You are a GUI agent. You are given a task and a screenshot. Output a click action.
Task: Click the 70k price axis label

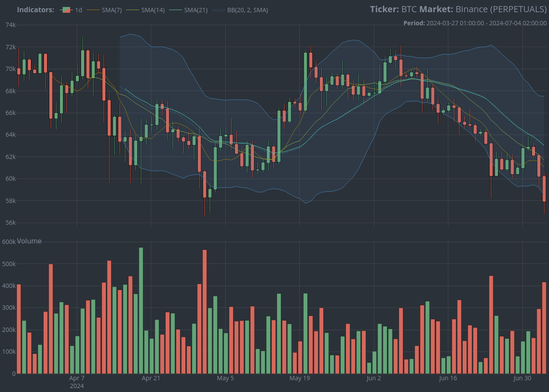click(x=10, y=69)
